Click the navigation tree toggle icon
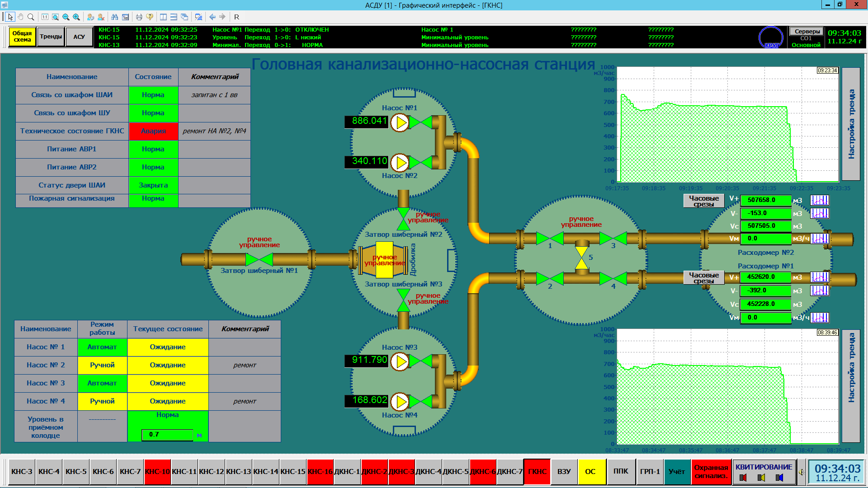The height and width of the screenshot is (488, 868). [198, 17]
